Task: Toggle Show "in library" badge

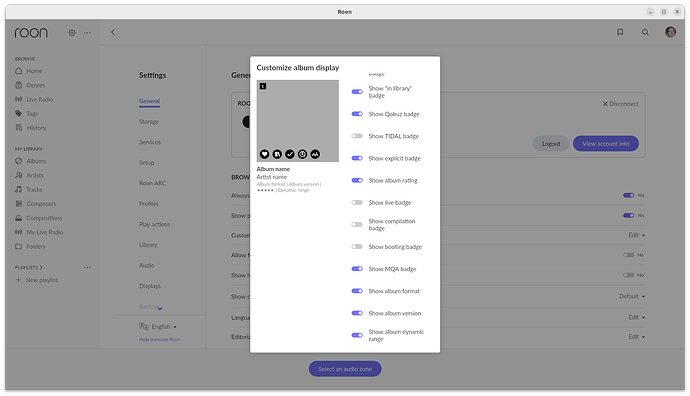Action: point(357,92)
